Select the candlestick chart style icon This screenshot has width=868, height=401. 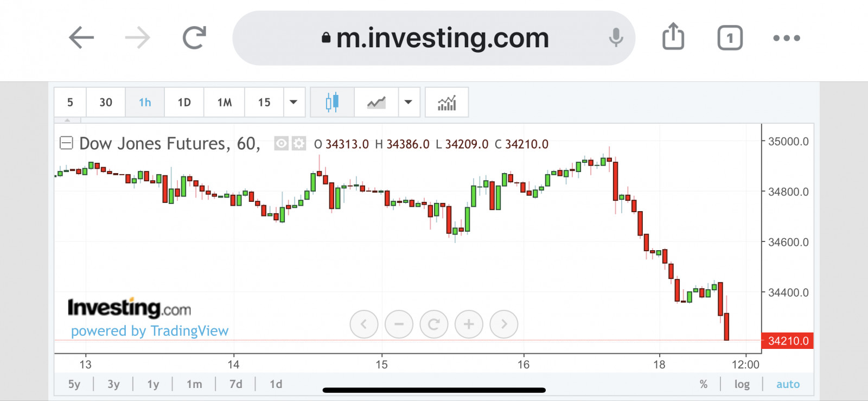click(x=332, y=102)
